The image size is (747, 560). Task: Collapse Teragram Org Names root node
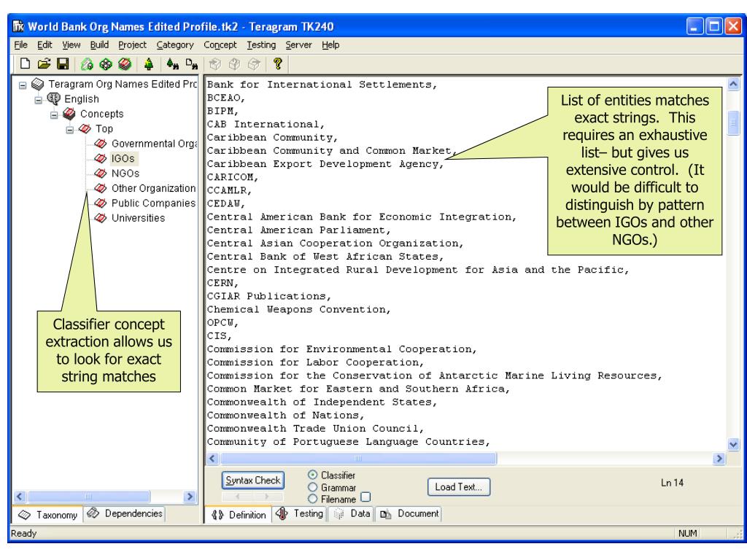[23, 86]
